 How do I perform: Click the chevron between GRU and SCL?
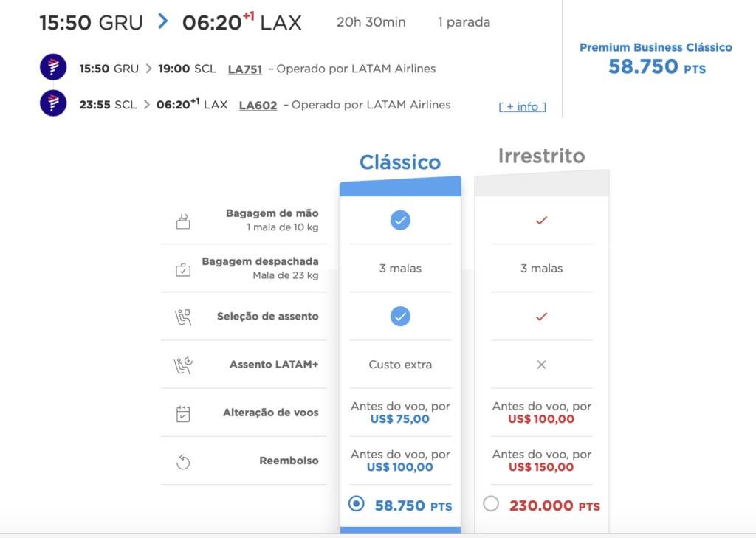tap(148, 69)
